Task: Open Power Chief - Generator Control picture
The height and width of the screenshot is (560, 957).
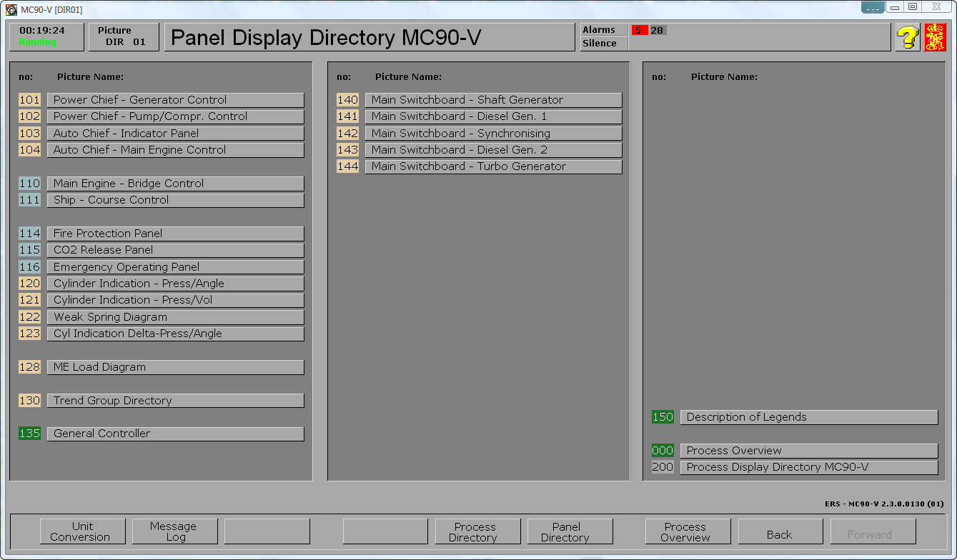Action: 175,100
